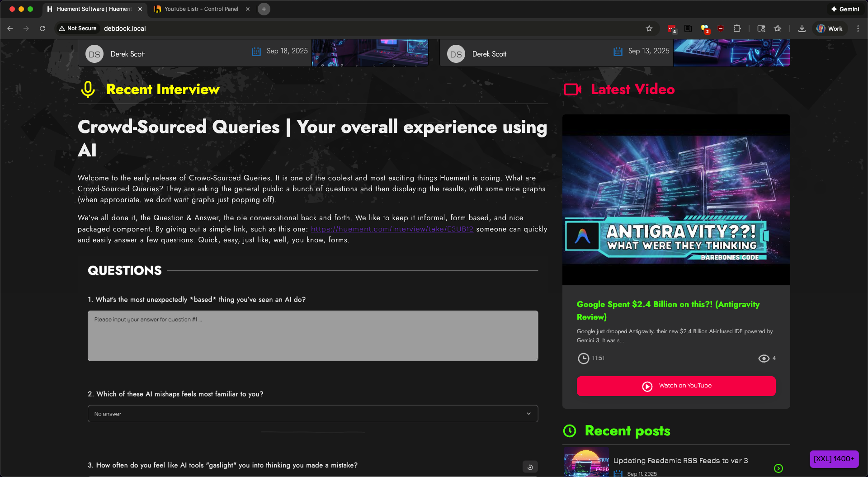Click question 3 text about gaslighting
Screen dimensions: 868x477
coord(222,465)
